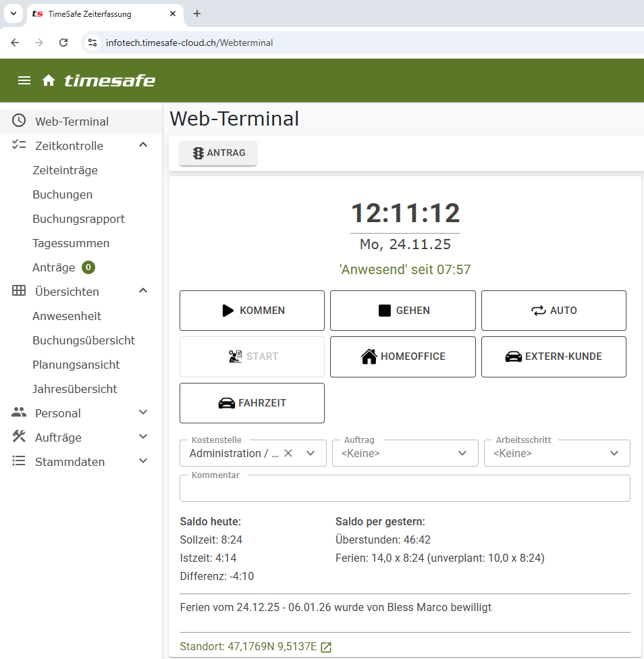644x659 pixels.
Task: Click the HOMEOFFICE button
Action: click(x=402, y=357)
